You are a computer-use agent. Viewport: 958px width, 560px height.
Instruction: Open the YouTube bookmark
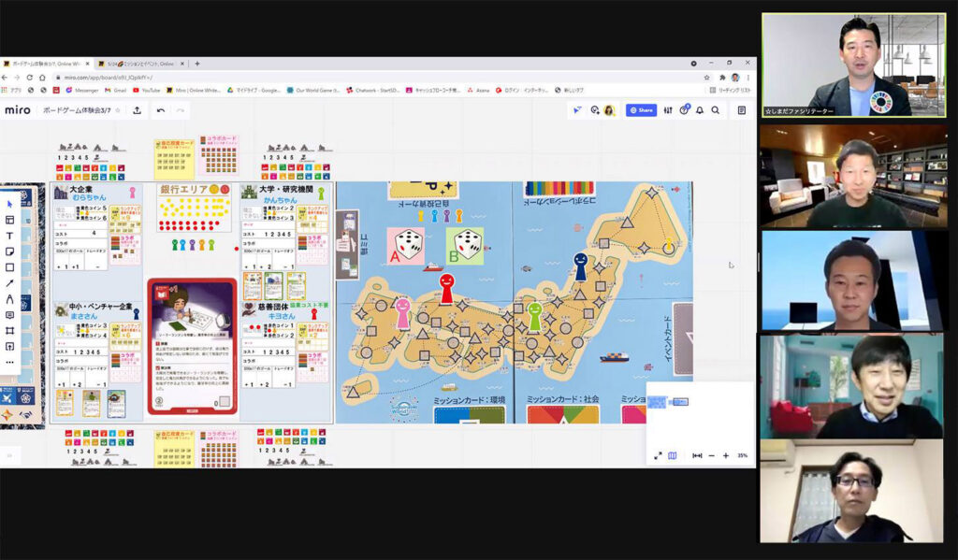pyautogui.click(x=147, y=90)
